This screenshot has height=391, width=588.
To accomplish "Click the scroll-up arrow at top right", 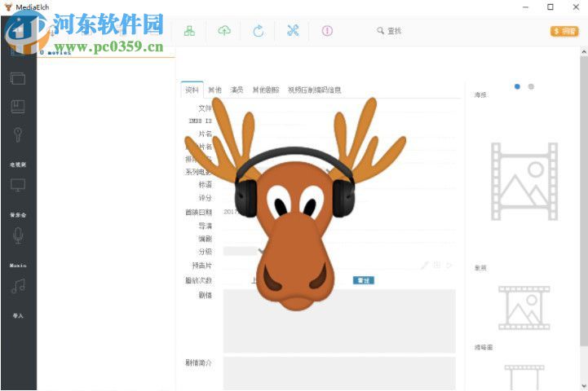I will [584, 52].
